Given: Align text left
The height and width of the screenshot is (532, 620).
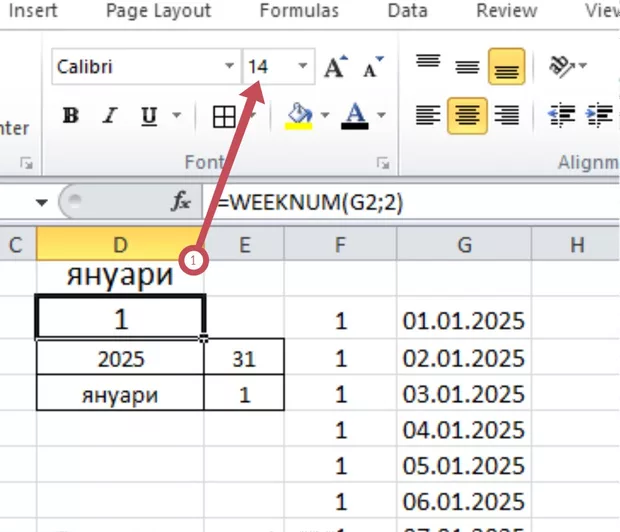Looking at the screenshot, I should click(428, 115).
